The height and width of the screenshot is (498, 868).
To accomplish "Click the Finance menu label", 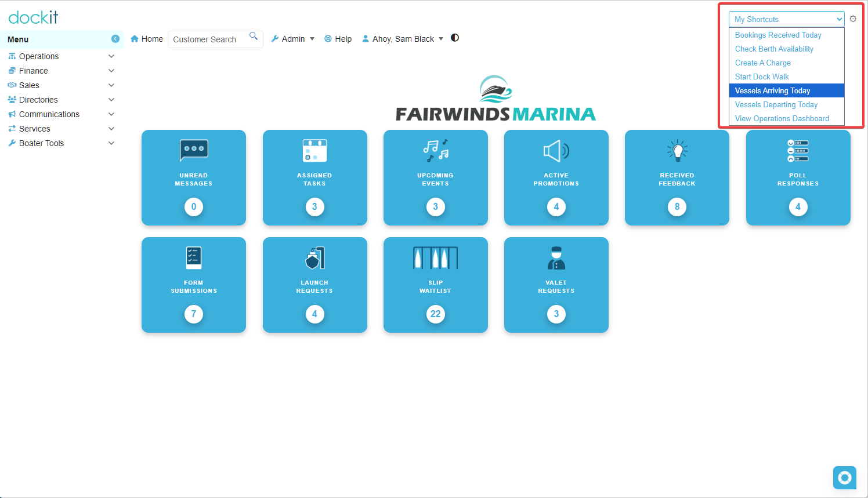I will point(34,71).
